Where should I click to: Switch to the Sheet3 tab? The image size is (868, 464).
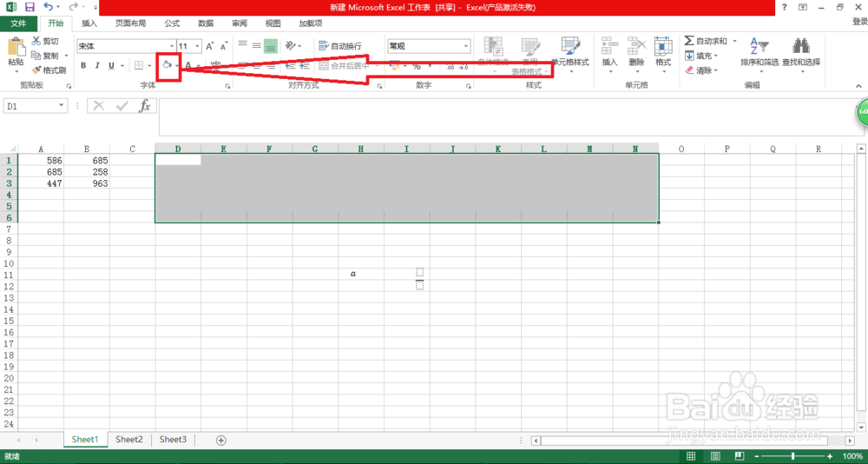(x=174, y=440)
